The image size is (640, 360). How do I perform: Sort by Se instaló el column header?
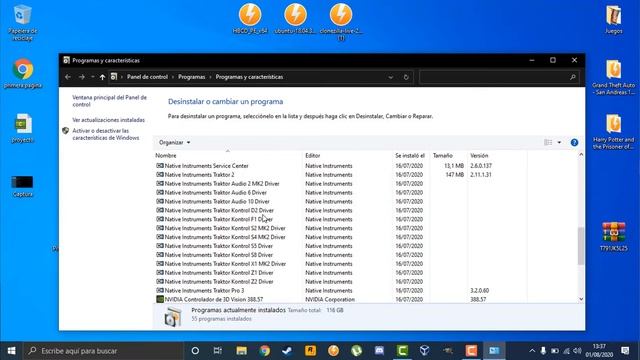pyautogui.click(x=411, y=156)
